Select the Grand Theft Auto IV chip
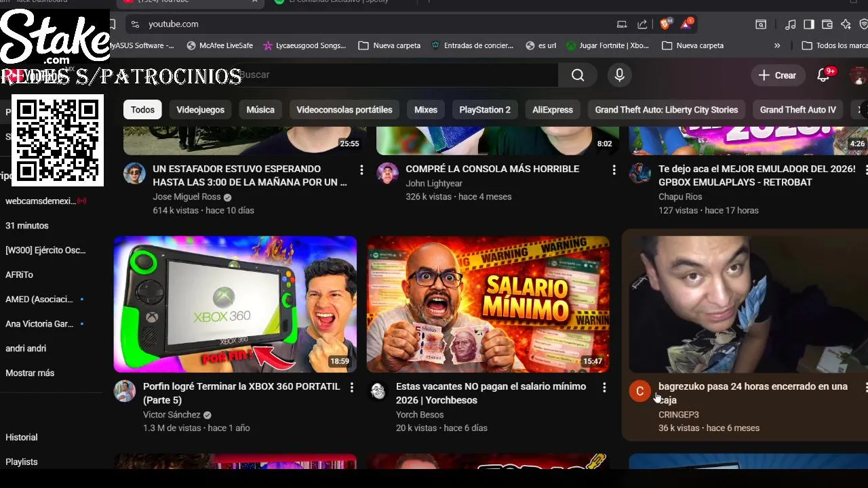The width and height of the screenshot is (868, 488). point(798,110)
